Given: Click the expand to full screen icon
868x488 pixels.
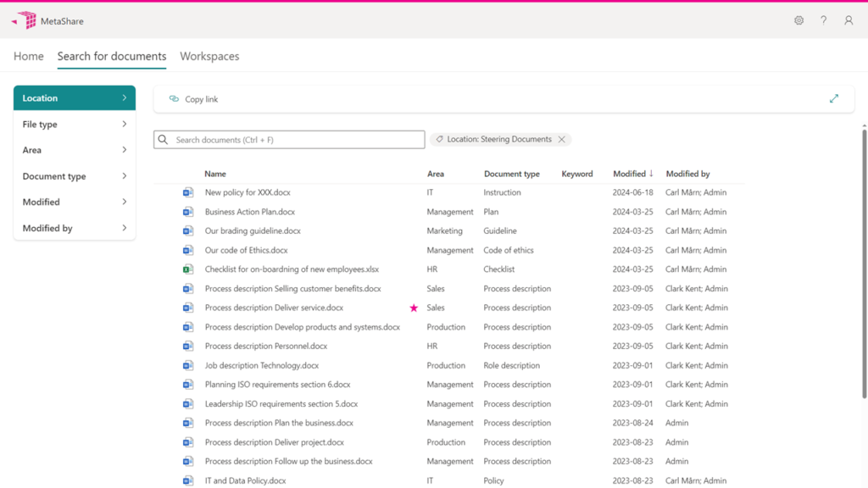Looking at the screenshot, I should [x=834, y=99].
